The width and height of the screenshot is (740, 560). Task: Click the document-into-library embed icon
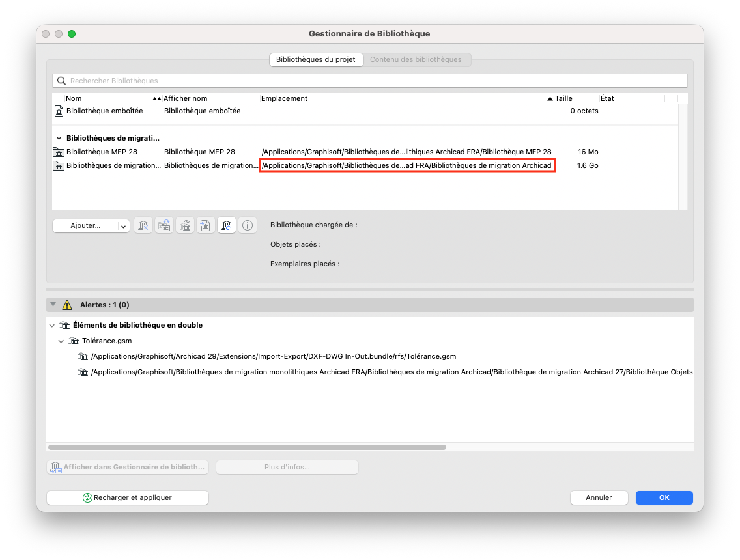coord(206,225)
